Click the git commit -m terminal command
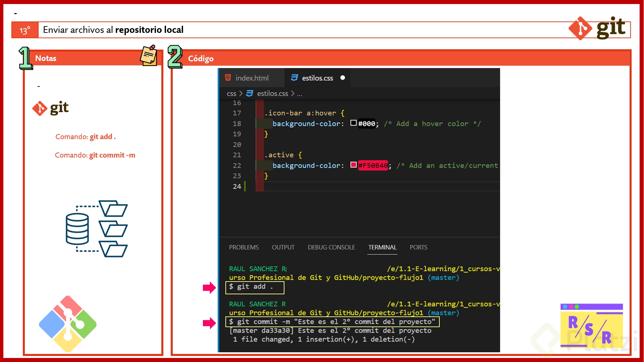Viewport: 644px width, 362px height. [332, 322]
